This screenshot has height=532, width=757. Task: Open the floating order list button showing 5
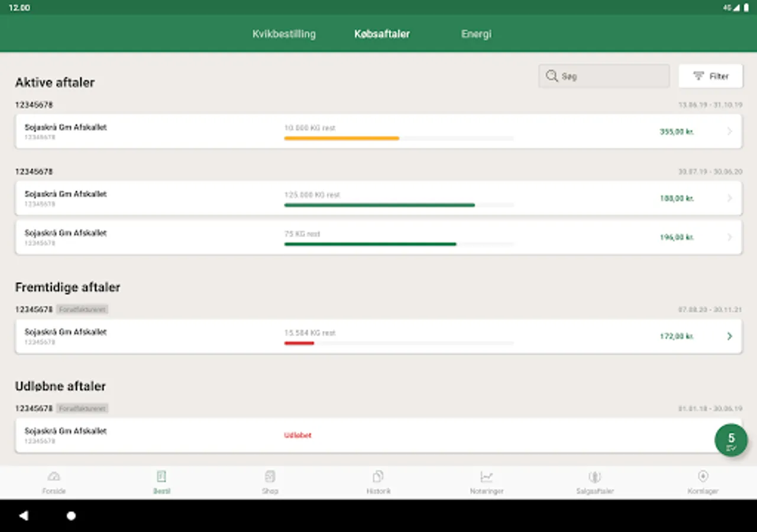click(x=731, y=440)
